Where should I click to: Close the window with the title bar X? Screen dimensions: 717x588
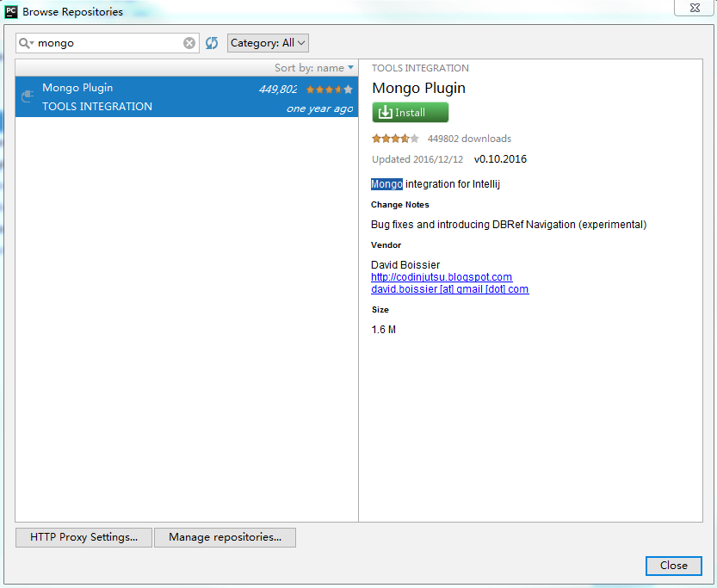tap(694, 8)
